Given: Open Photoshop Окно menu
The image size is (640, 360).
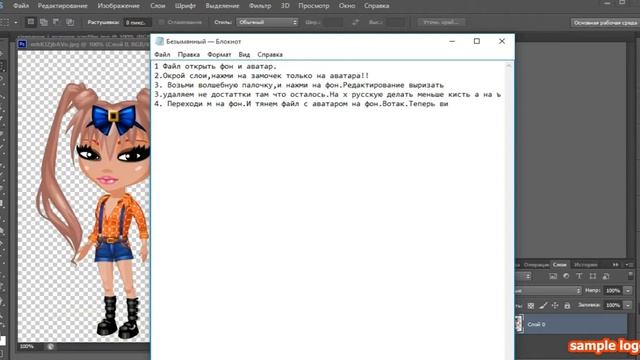Looking at the screenshot, I should click(347, 6).
